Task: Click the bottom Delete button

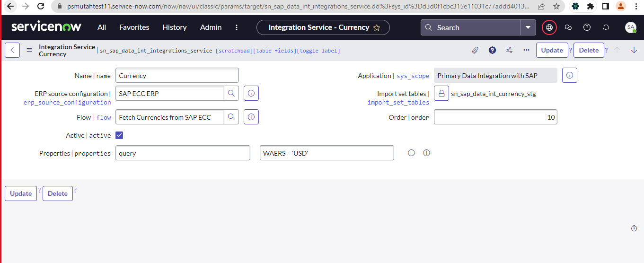Action: tap(58, 193)
